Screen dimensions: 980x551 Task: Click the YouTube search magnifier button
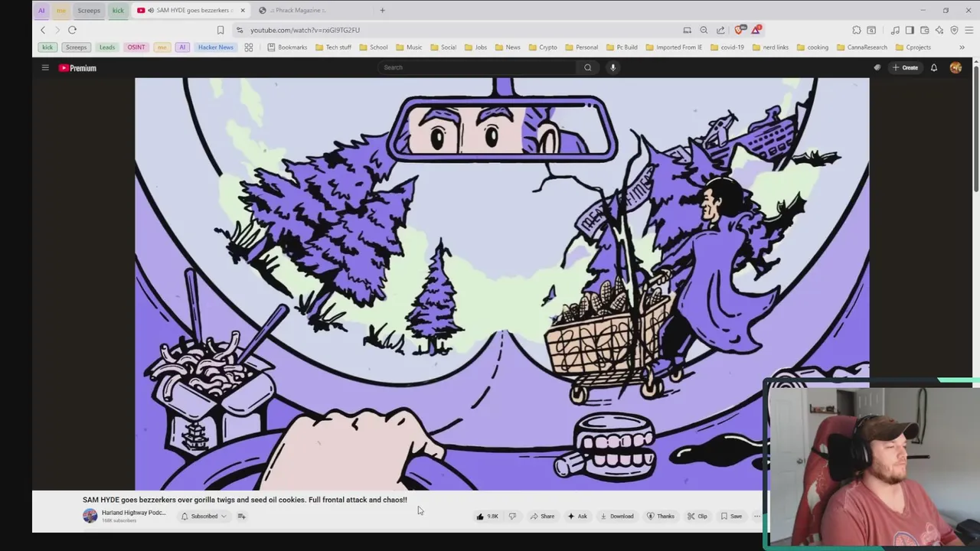[x=587, y=67]
